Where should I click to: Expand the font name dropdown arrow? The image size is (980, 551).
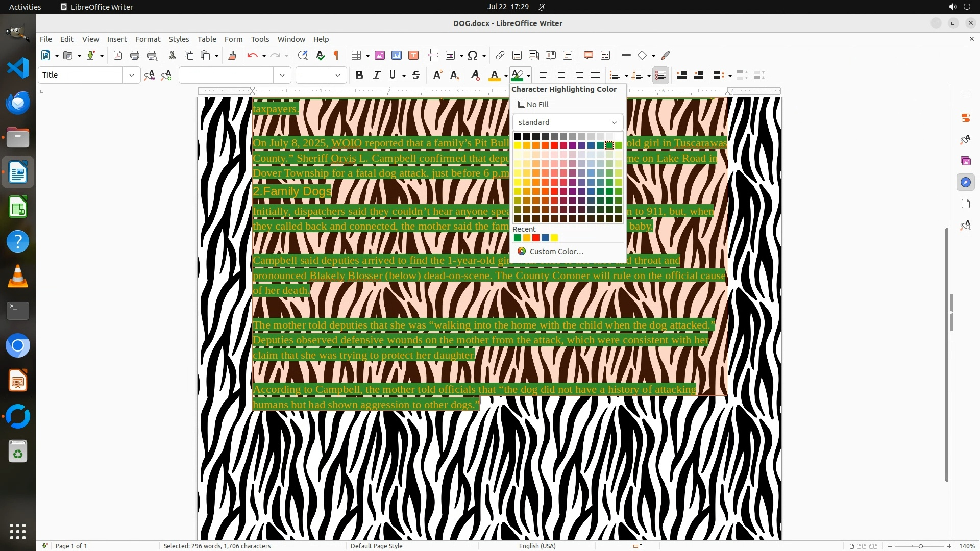[x=282, y=76]
